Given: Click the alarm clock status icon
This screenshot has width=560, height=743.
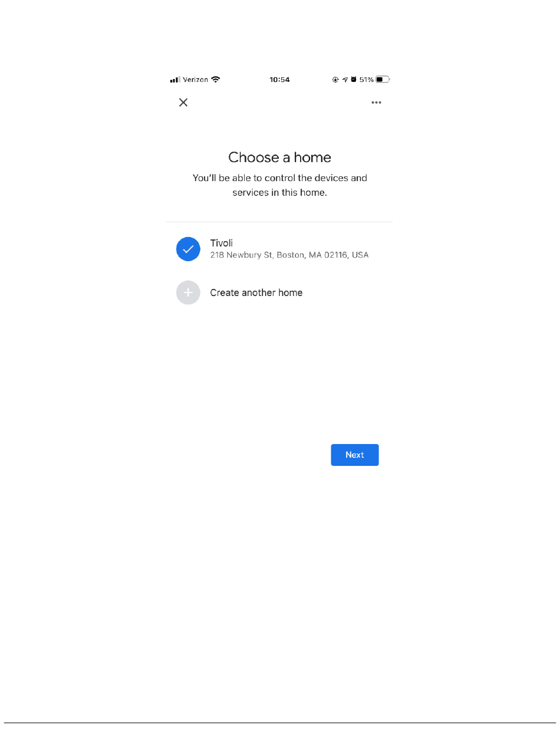Looking at the screenshot, I should tap(354, 80).
